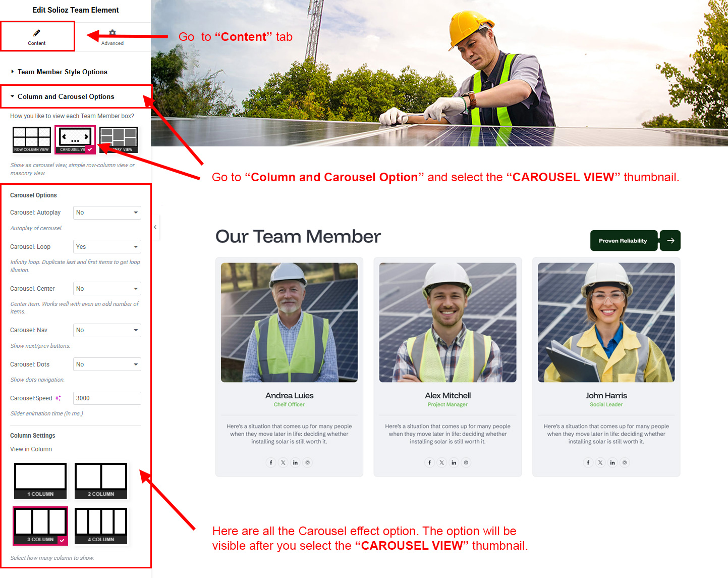Select the 4 Column layout option

point(101,526)
